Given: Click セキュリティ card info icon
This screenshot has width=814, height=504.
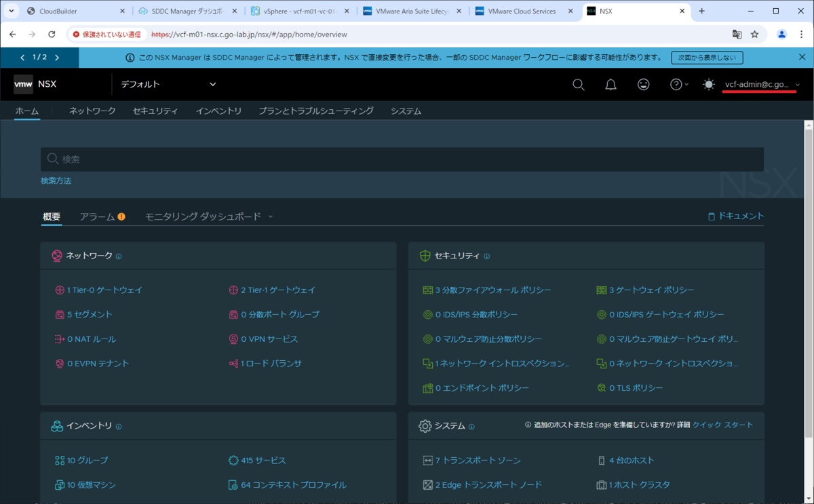Looking at the screenshot, I should [x=487, y=256].
